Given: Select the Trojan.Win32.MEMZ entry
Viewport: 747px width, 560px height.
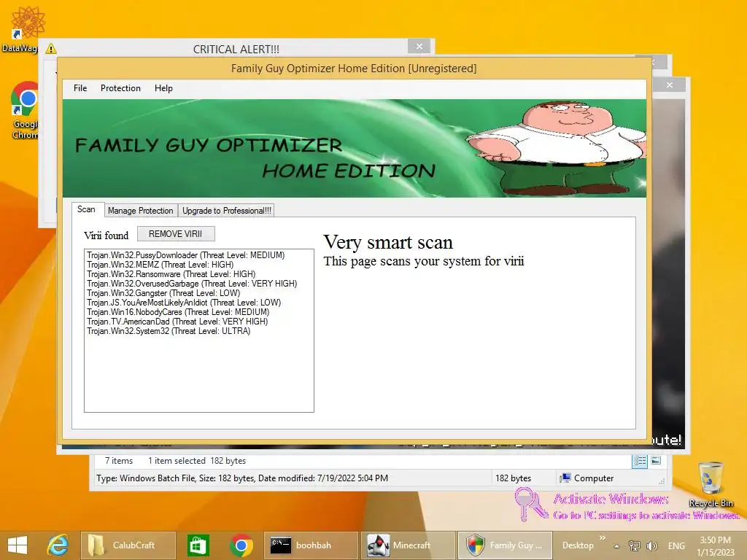Looking at the screenshot, I should pyautogui.click(x=160, y=265).
